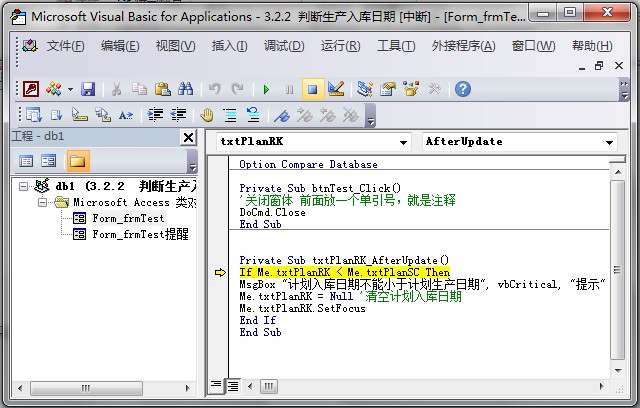Click the Undo icon
Screen dimensions: 640x408
pos(214,89)
